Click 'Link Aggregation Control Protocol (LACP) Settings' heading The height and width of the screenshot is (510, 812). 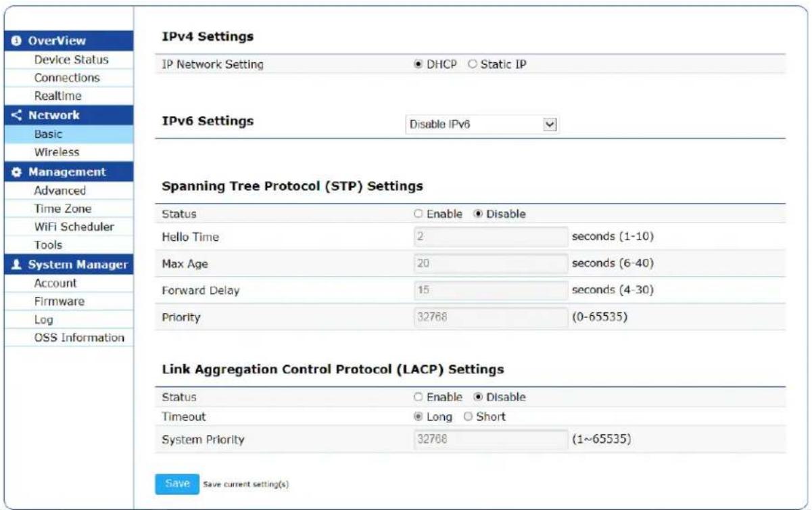pos(333,369)
